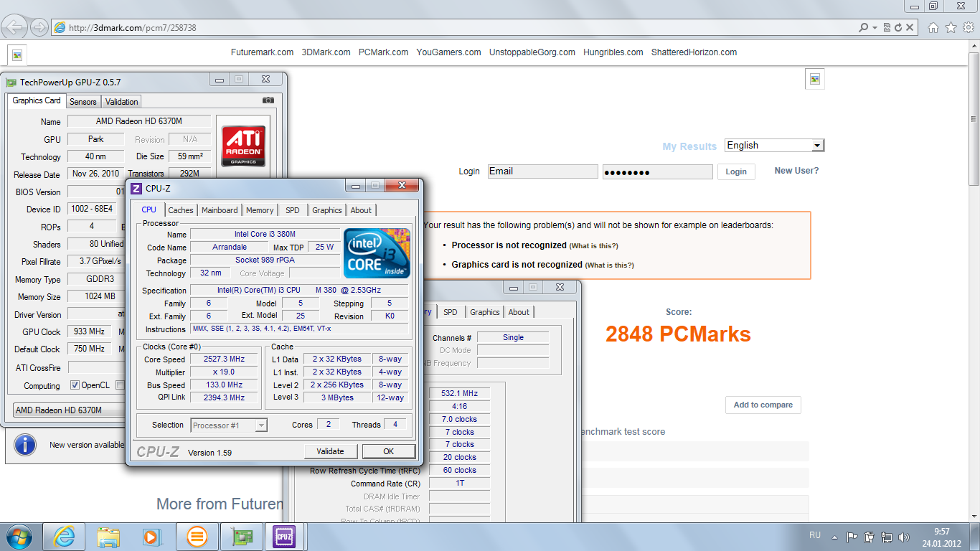Click the Login button on the page
Image resolution: width=980 pixels, height=551 pixels.
(x=736, y=171)
